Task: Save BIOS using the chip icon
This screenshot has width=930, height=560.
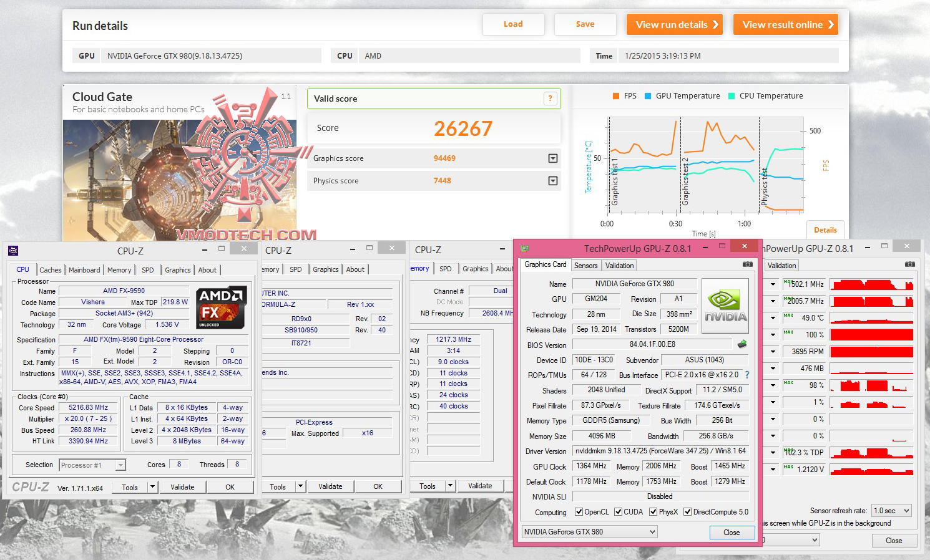Action: [x=742, y=344]
